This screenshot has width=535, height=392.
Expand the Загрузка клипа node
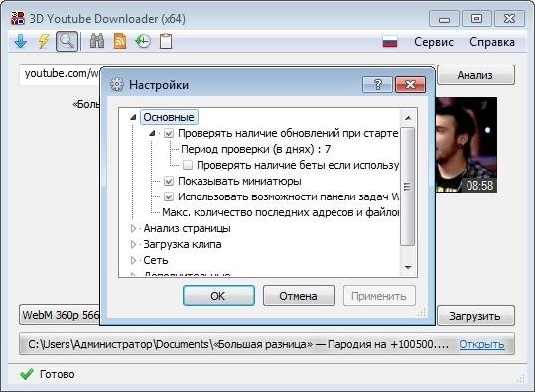133,244
